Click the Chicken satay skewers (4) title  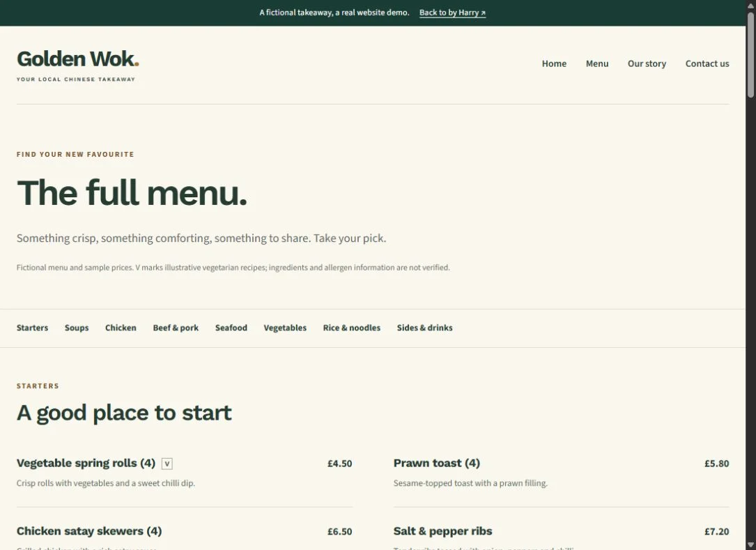89,531
